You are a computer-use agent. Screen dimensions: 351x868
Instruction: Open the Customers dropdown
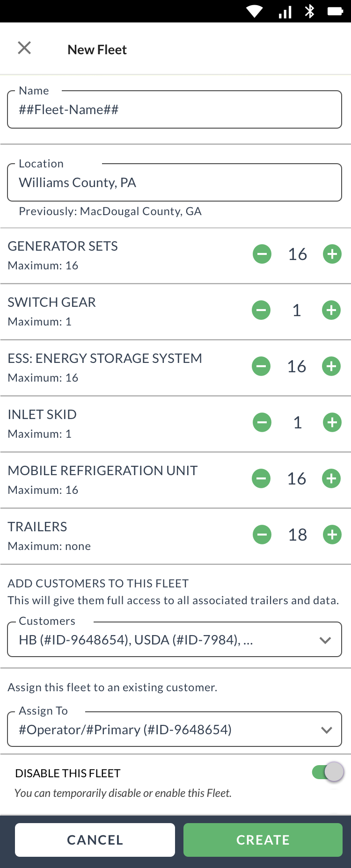(175, 639)
